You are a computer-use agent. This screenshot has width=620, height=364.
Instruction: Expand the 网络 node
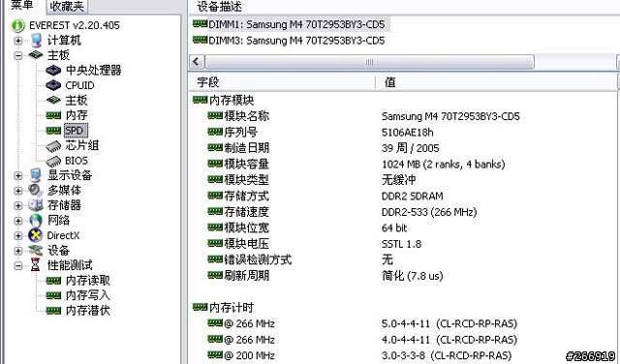[17, 221]
